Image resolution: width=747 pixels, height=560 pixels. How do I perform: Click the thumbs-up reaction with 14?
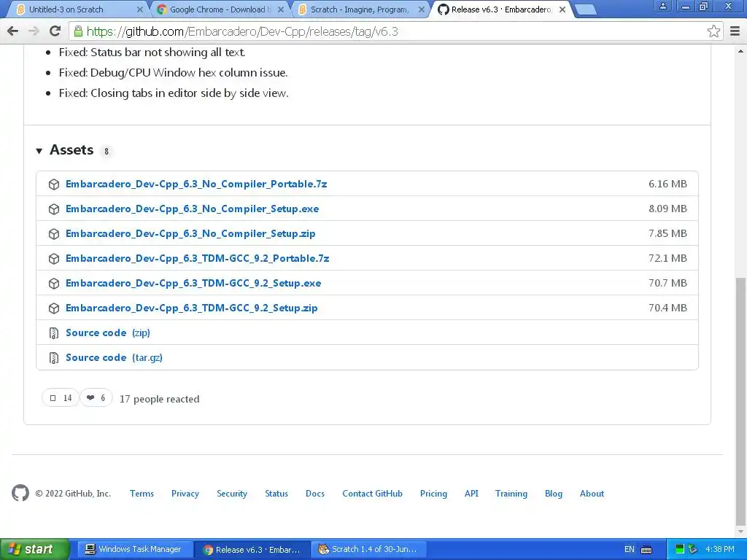point(61,397)
